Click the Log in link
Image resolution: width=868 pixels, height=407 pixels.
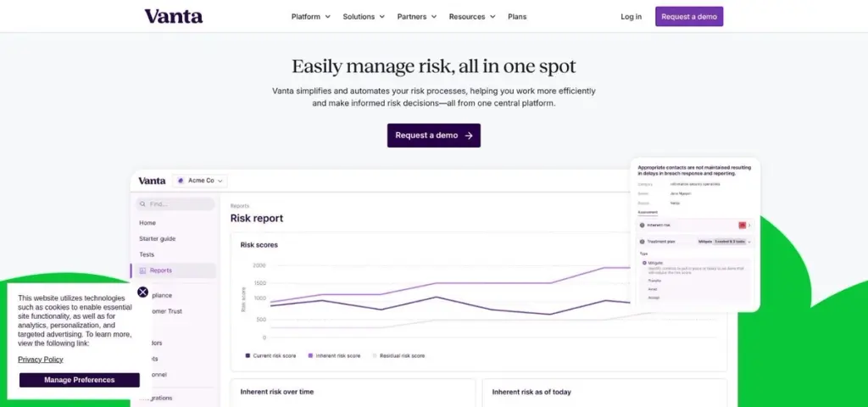click(x=631, y=17)
